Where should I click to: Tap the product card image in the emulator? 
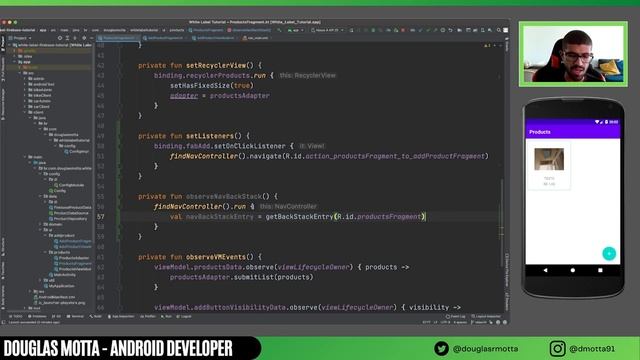pos(549,159)
